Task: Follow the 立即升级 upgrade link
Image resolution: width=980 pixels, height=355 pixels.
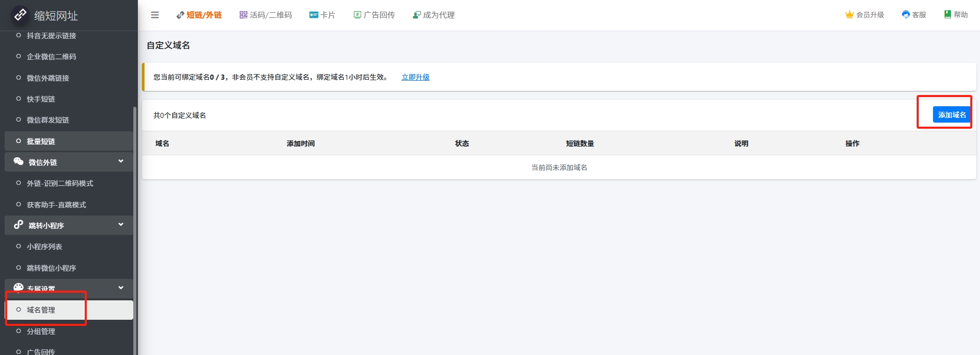Action: pos(415,77)
